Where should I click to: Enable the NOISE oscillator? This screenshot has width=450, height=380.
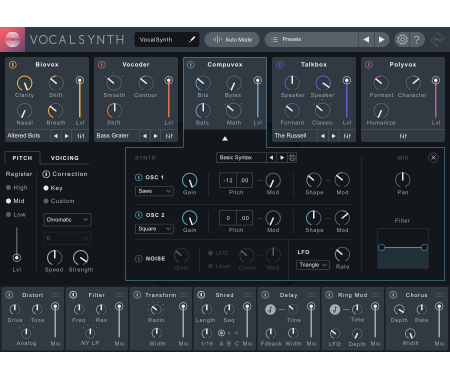(139, 259)
